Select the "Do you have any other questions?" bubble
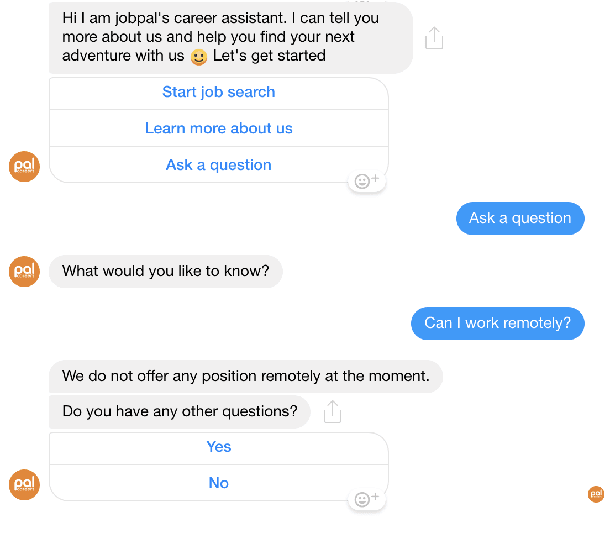The width and height of the screenshot is (604, 548). coord(180,411)
